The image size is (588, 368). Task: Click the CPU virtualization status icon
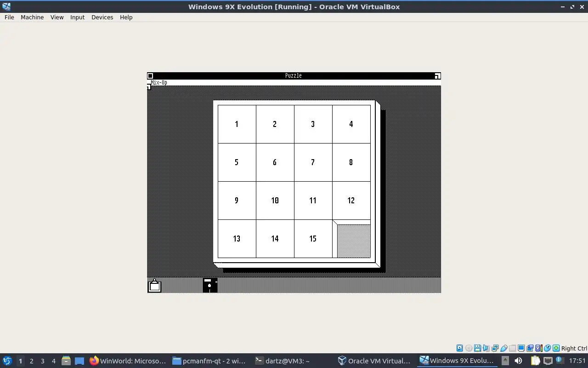(x=538, y=348)
